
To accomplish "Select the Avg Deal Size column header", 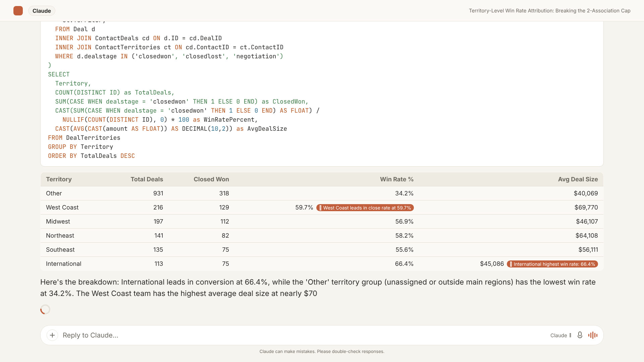I will click(x=578, y=179).
